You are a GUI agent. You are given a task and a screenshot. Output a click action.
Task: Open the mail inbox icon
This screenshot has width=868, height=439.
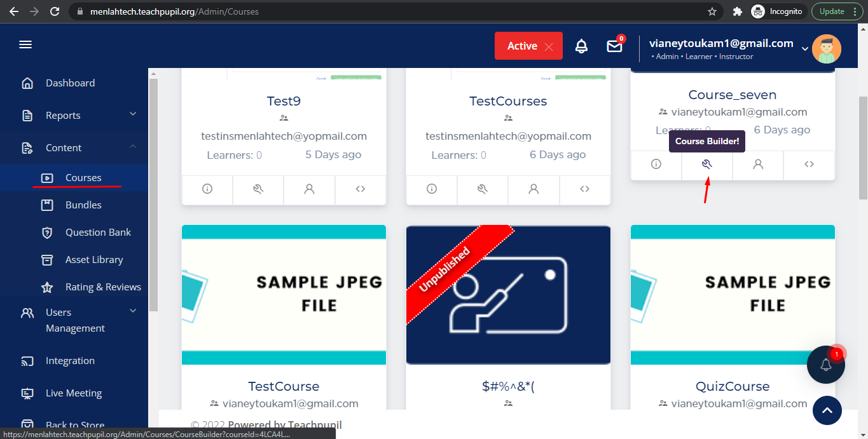[x=614, y=46]
